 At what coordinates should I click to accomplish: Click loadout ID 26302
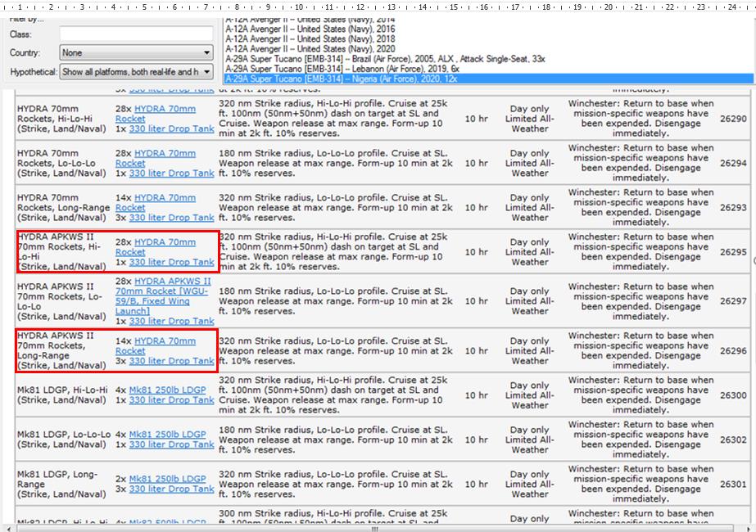tap(733, 440)
